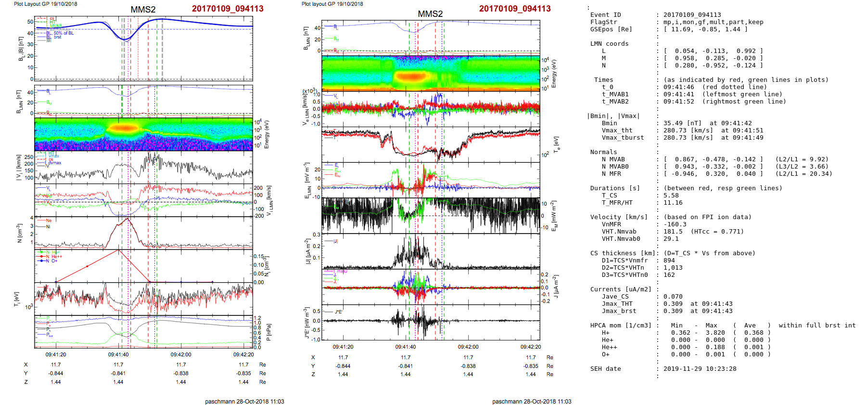Click the paschmann footer under the left plot
The width and height of the screenshot is (868, 405).
[244, 401]
